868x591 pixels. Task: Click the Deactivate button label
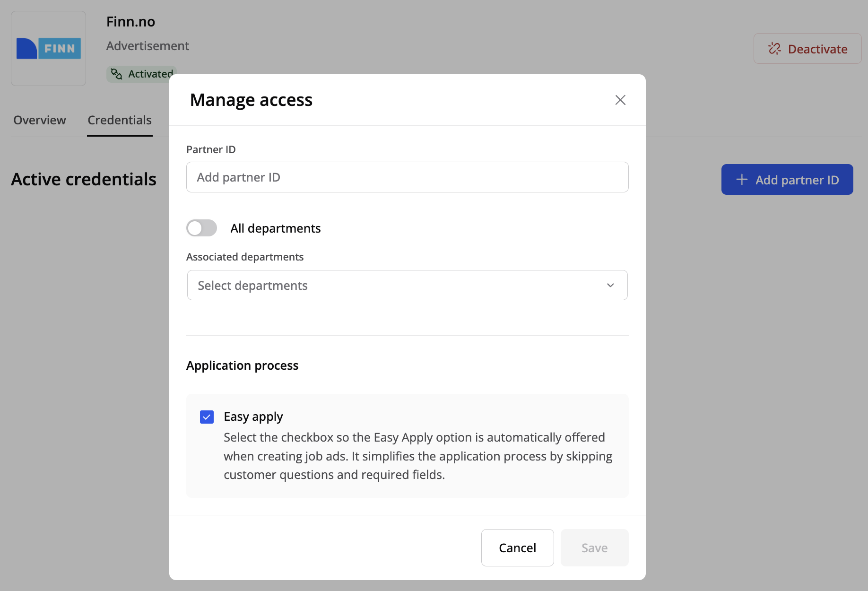817,49
